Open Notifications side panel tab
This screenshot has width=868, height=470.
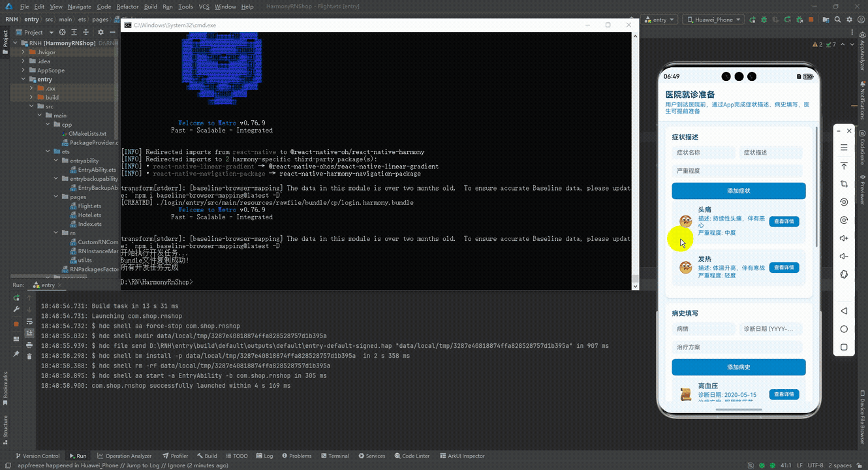tap(862, 100)
